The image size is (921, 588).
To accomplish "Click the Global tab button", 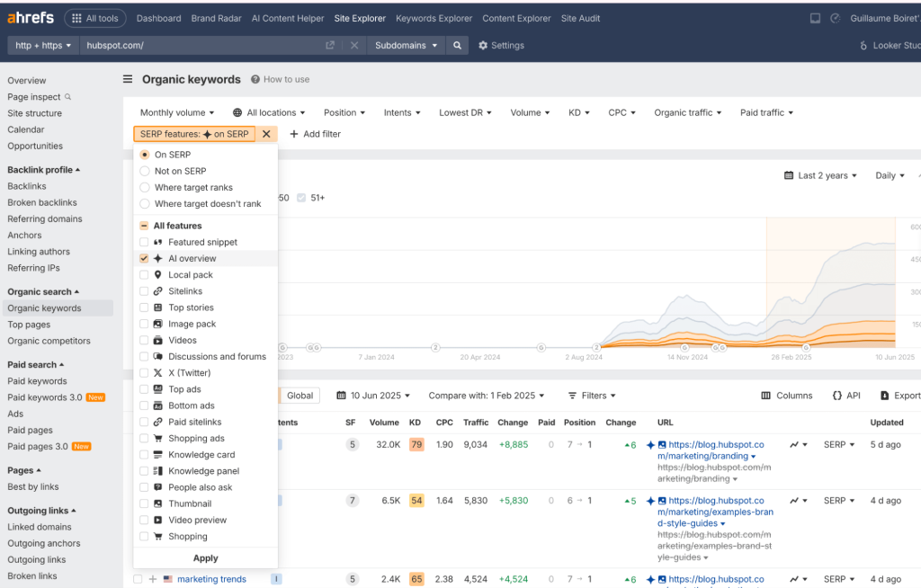I will [300, 396].
